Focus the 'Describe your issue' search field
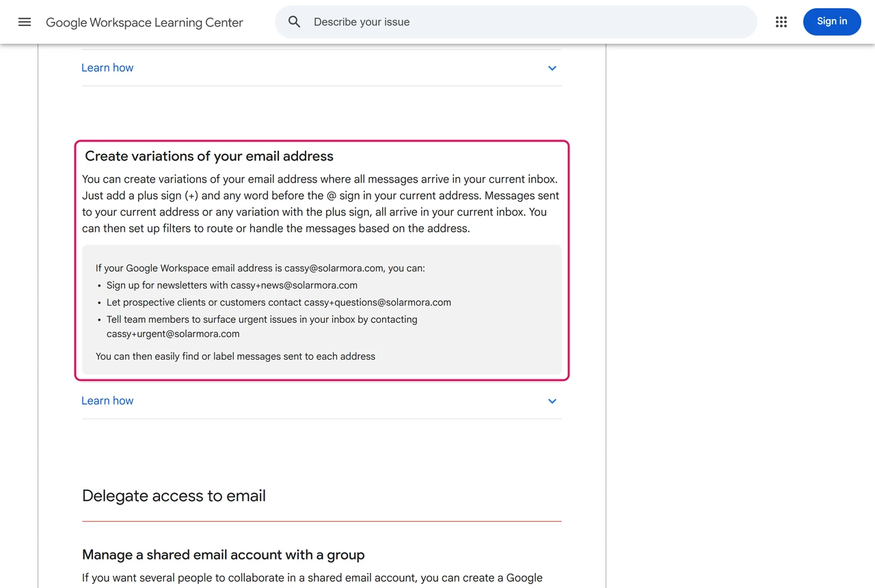The height and width of the screenshot is (588, 875). click(x=516, y=22)
